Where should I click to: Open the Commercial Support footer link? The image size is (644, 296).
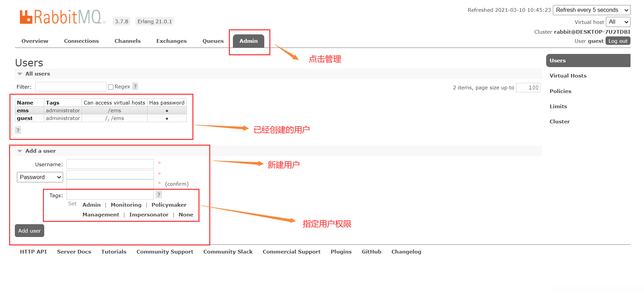tap(292, 252)
